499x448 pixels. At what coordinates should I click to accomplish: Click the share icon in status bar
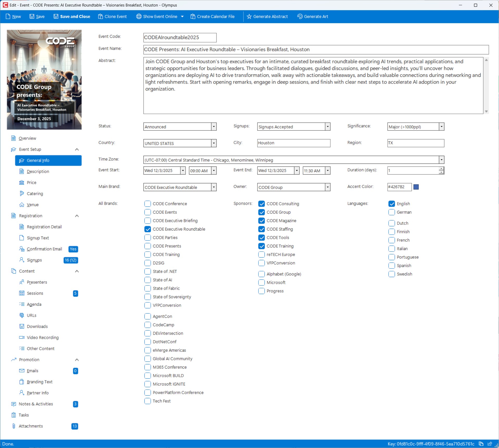tap(490, 444)
